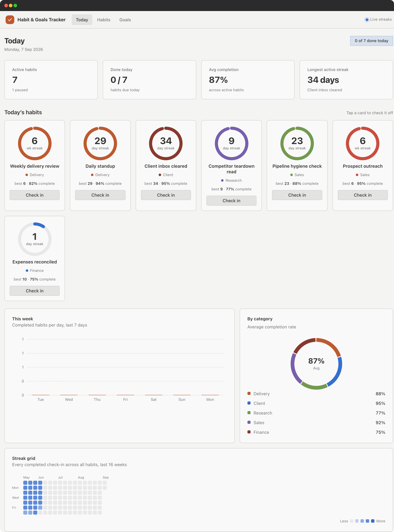The image size is (394, 532).
Task: Click the Live streaks indicator dot
Action: [367, 20]
